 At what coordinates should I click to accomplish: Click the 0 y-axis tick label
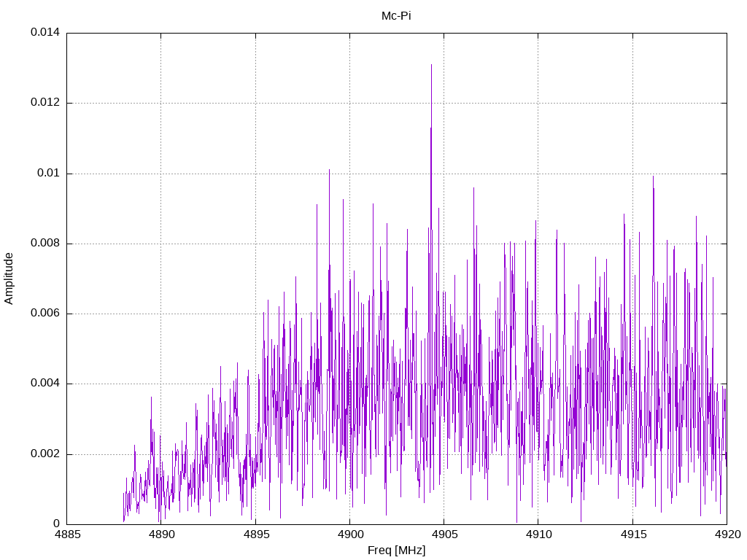point(57,524)
